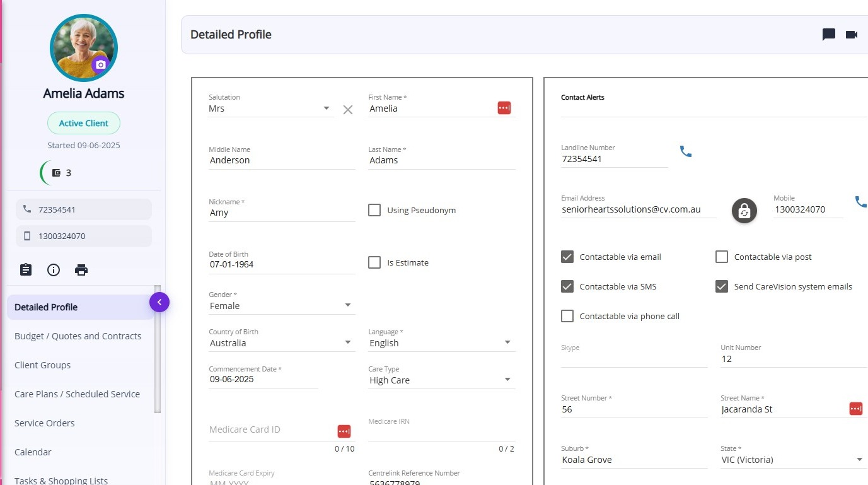Open the client info icon
Image resolution: width=868 pixels, height=485 pixels.
tap(54, 270)
